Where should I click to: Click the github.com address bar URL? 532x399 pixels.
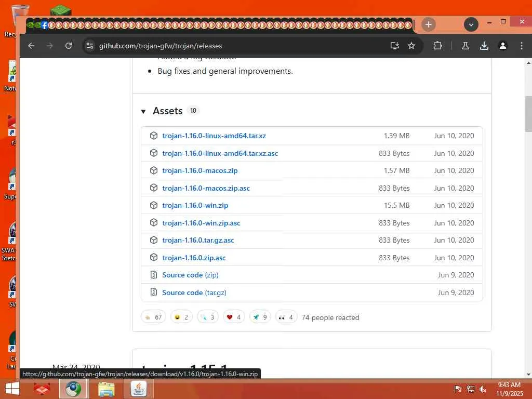tap(161, 46)
